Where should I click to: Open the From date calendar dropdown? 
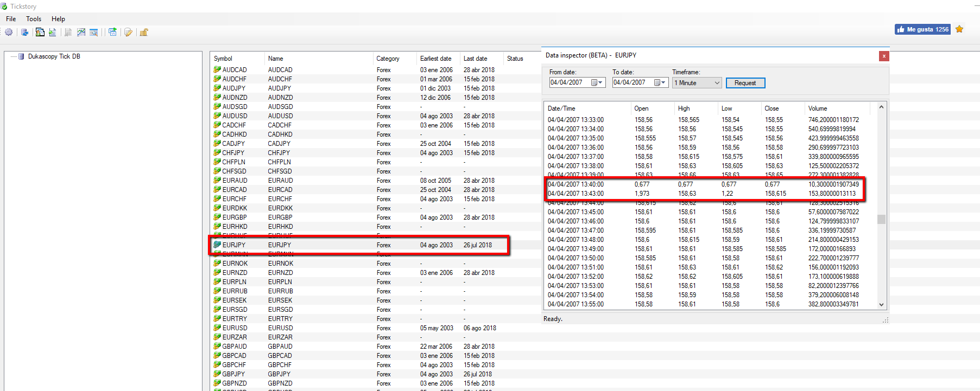pos(597,82)
